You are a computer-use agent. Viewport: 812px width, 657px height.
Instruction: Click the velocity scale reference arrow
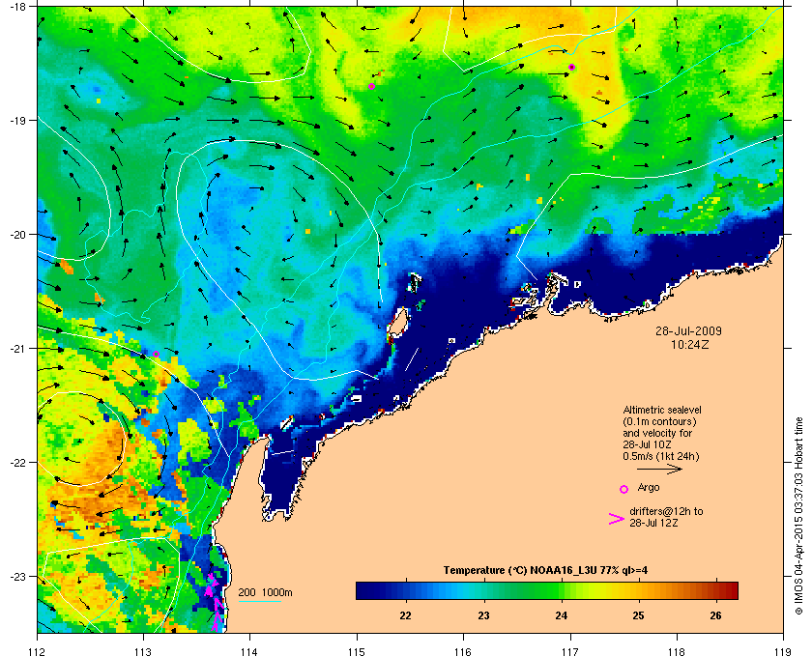659,470
